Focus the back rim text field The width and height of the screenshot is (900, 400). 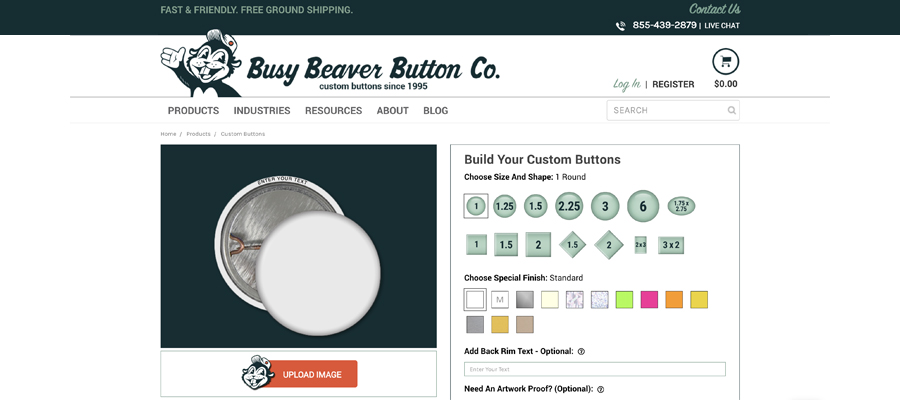pyautogui.click(x=595, y=369)
